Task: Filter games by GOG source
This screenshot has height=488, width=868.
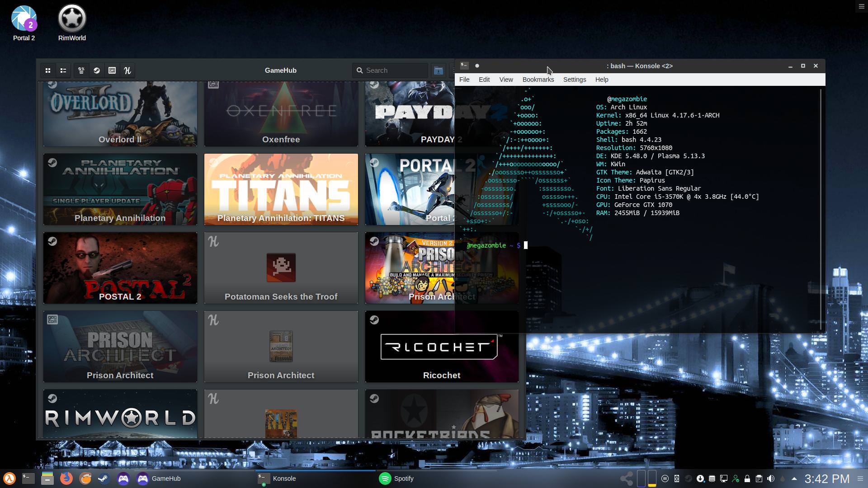Action: (112, 70)
